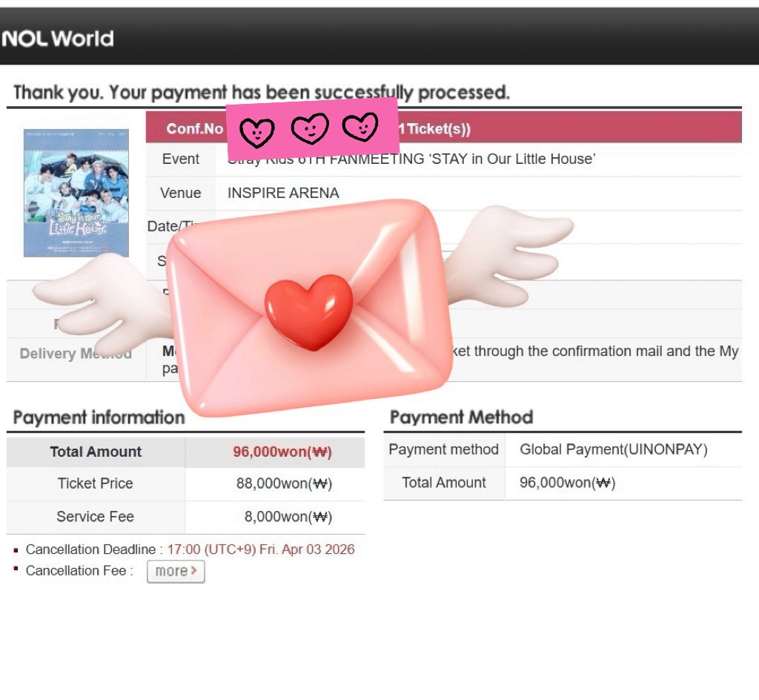This screenshot has width=759, height=700.
Task: Click the Ticket Price label
Action: (x=96, y=483)
